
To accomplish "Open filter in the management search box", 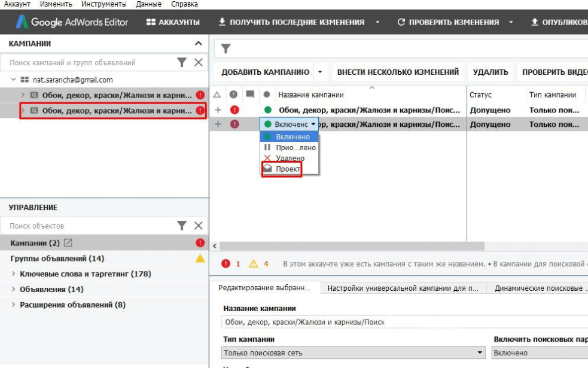I will click(182, 226).
